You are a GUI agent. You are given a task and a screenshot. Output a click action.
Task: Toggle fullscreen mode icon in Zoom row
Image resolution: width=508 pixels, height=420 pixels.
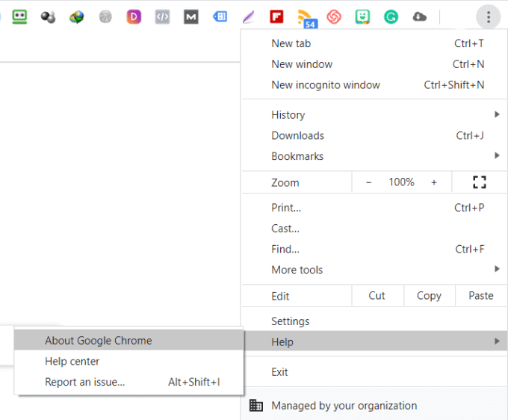[480, 182]
